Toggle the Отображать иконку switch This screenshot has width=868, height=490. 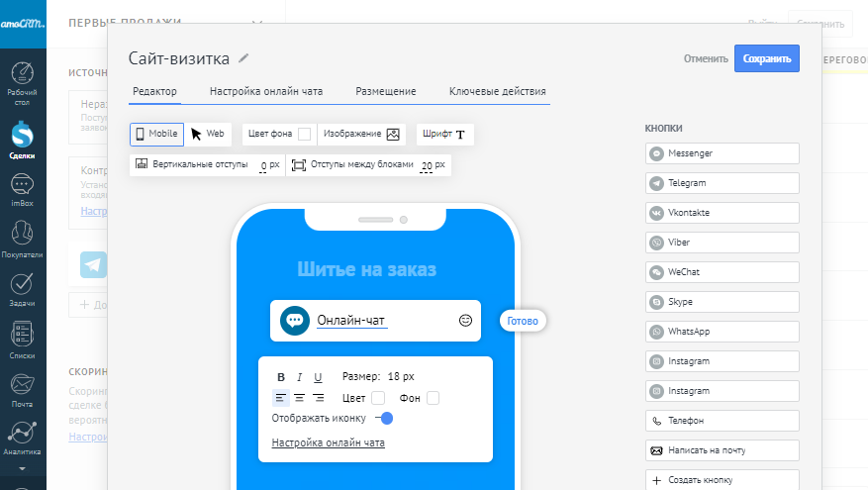click(x=385, y=419)
